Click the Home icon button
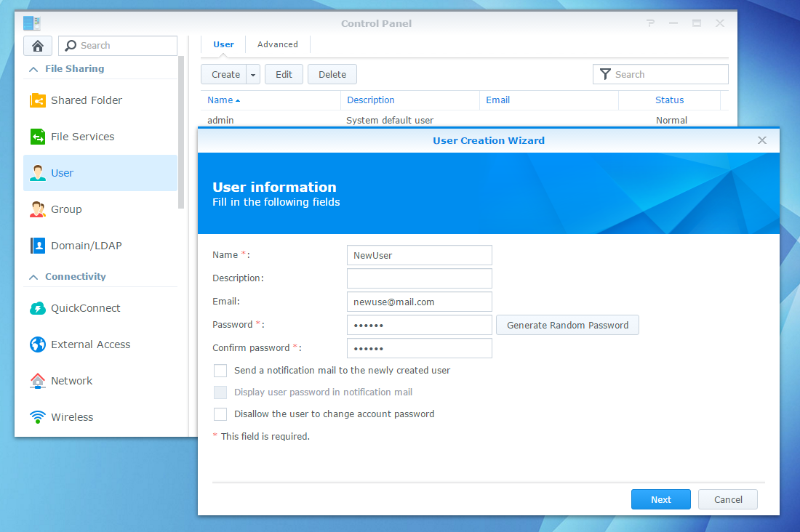Image resolution: width=800 pixels, height=532 pixels. (x=38, y=46)
